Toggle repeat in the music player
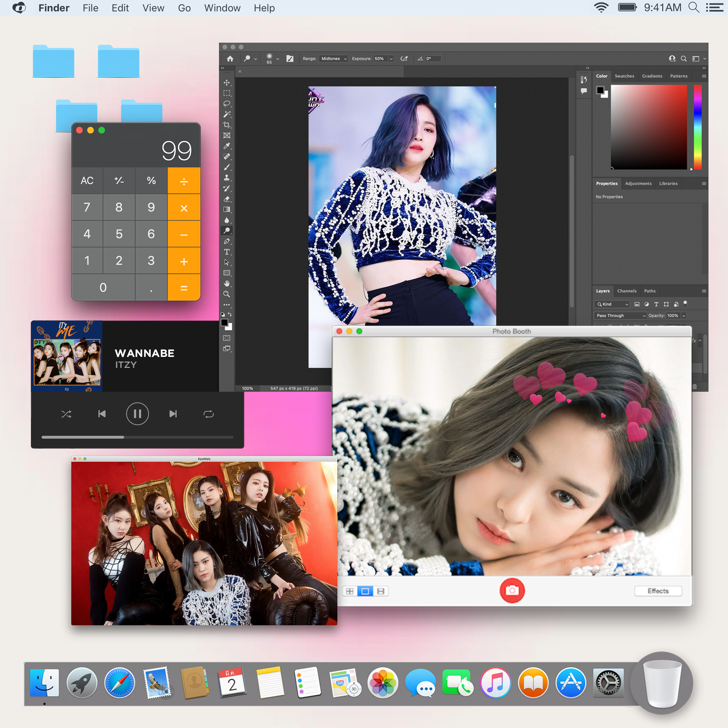 click(208, 414)
